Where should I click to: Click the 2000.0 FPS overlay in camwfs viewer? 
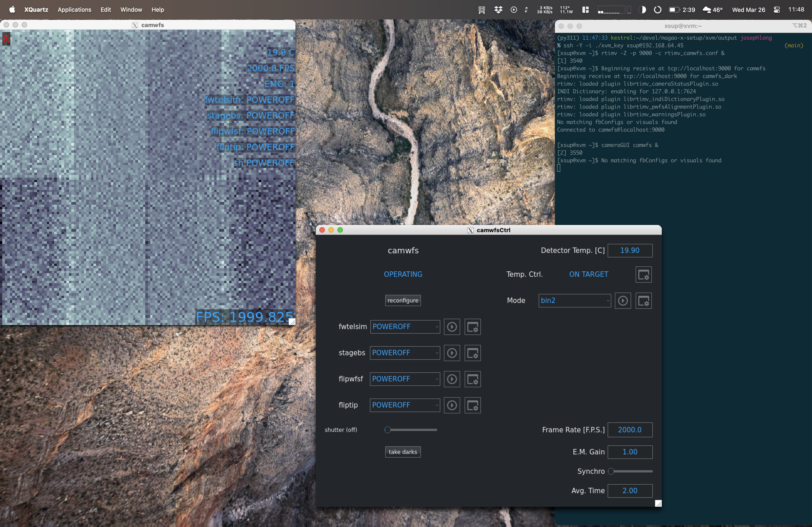pos(270,68)
